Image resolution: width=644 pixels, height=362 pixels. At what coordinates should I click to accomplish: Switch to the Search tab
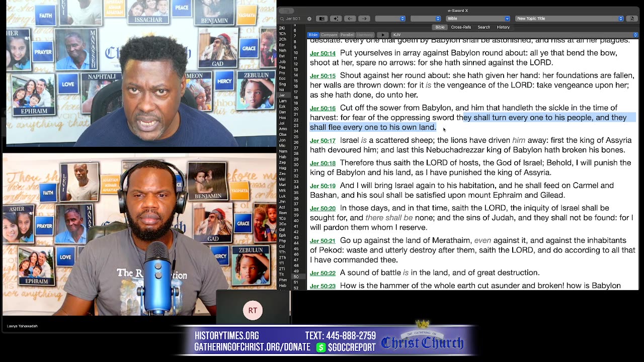pyautogui.click(x=484, y=27)
